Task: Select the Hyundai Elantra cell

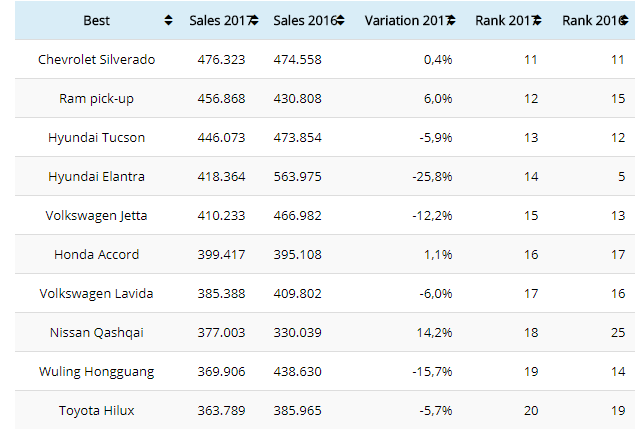Action: 97,177
